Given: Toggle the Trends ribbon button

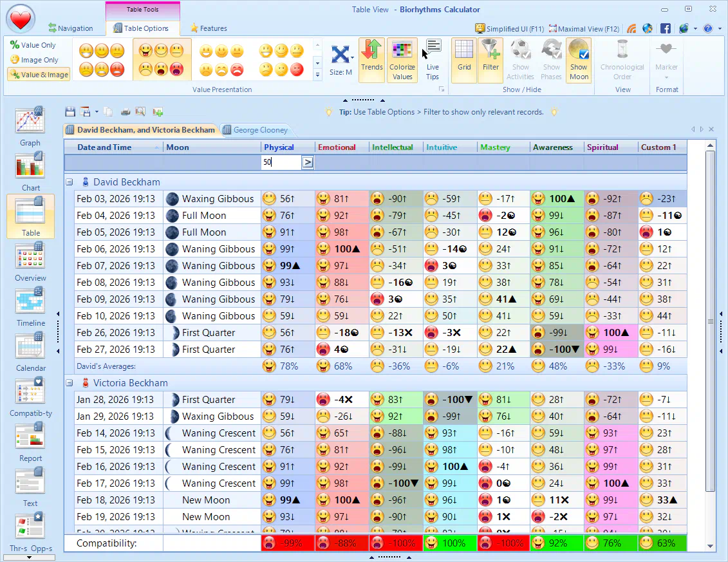Looking at the screenshot, I should pos(371,60).
